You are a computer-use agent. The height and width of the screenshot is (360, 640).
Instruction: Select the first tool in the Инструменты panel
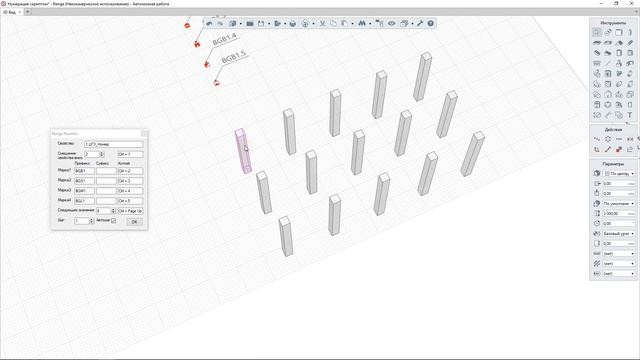click(x=597, y=32)
